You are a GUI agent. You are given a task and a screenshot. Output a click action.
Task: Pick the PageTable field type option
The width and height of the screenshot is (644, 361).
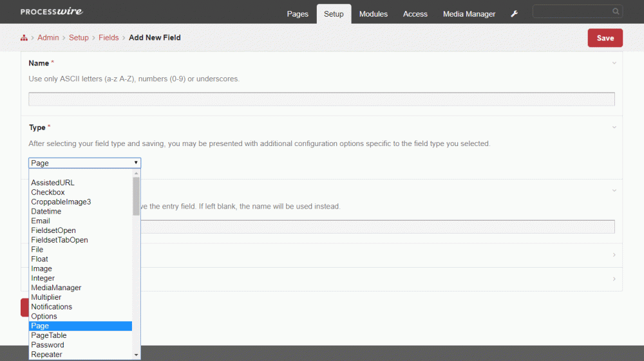point(49,335)
